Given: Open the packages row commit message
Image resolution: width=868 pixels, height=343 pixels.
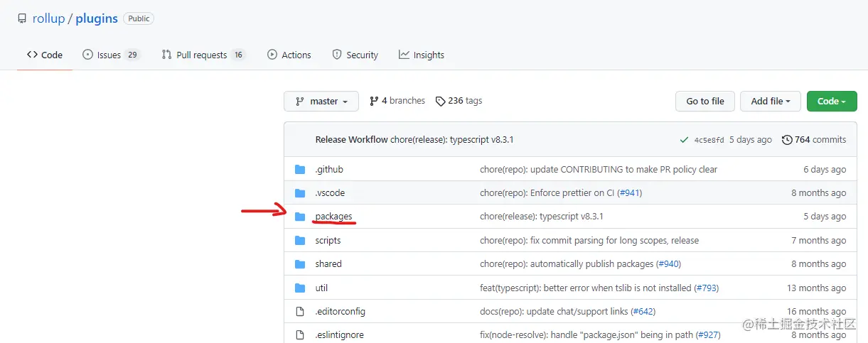Looking at the screenshot, I should [542, 217].
